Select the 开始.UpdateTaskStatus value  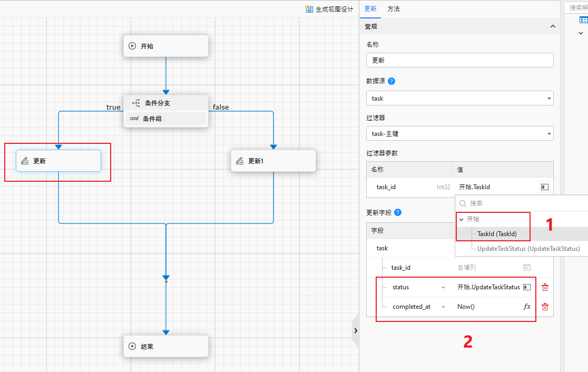[488, 287]
